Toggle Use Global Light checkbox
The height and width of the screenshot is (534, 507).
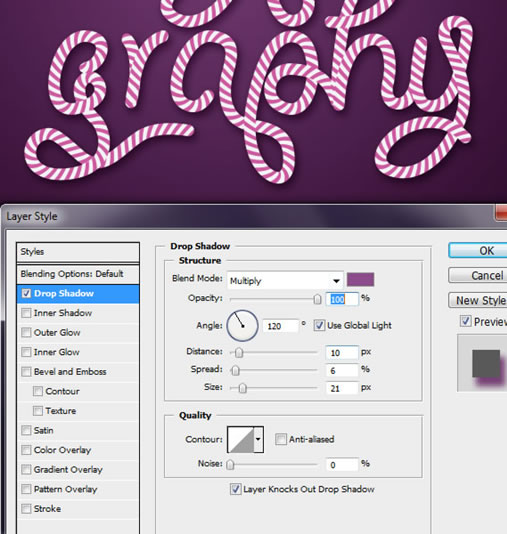coord(319,325)
